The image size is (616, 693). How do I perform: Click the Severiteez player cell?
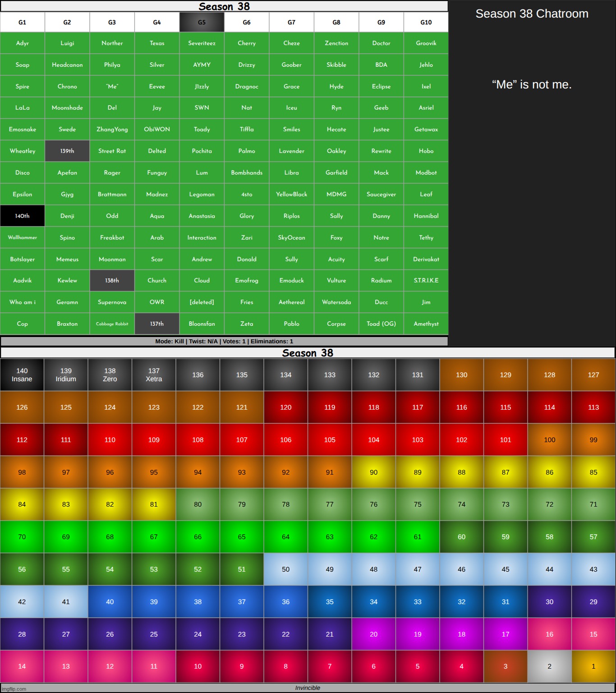[x=202, y=43]
